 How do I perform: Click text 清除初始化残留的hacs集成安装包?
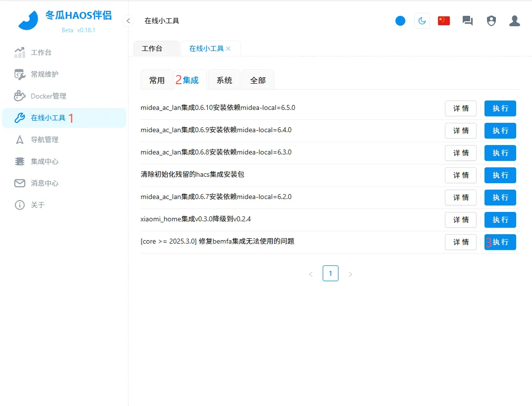[193, 174]
